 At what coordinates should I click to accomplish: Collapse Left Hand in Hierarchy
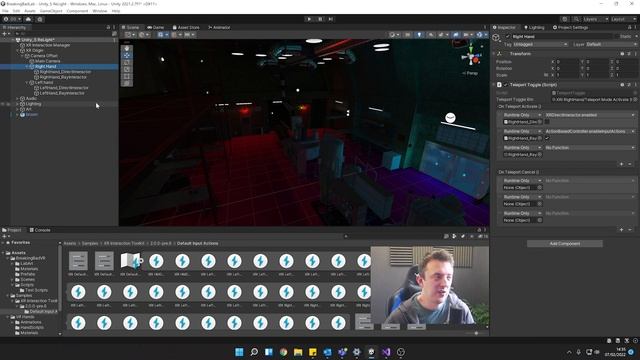[27, 82]
